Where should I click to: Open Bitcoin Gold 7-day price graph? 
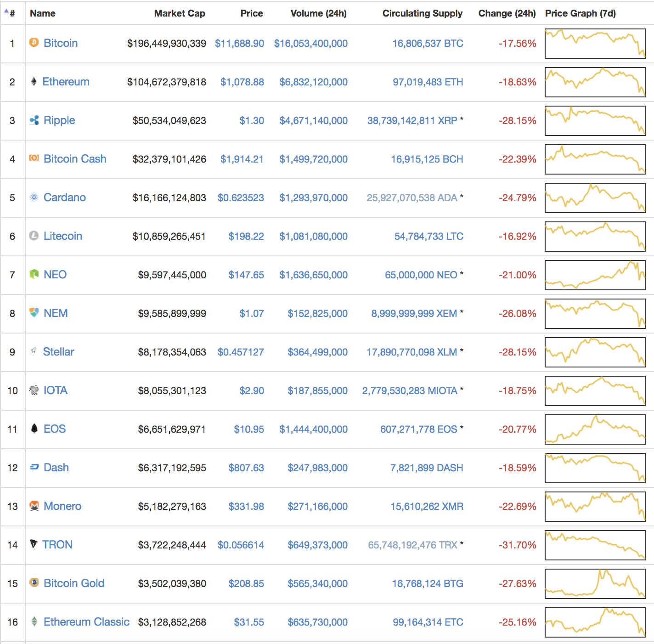pos(595,584)
